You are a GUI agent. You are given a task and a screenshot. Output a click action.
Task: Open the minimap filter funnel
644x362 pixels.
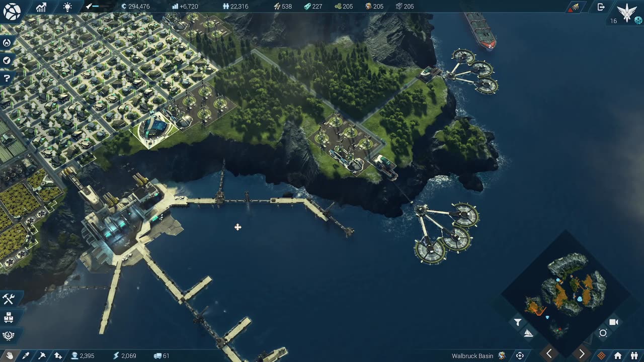tap(518, 322)
